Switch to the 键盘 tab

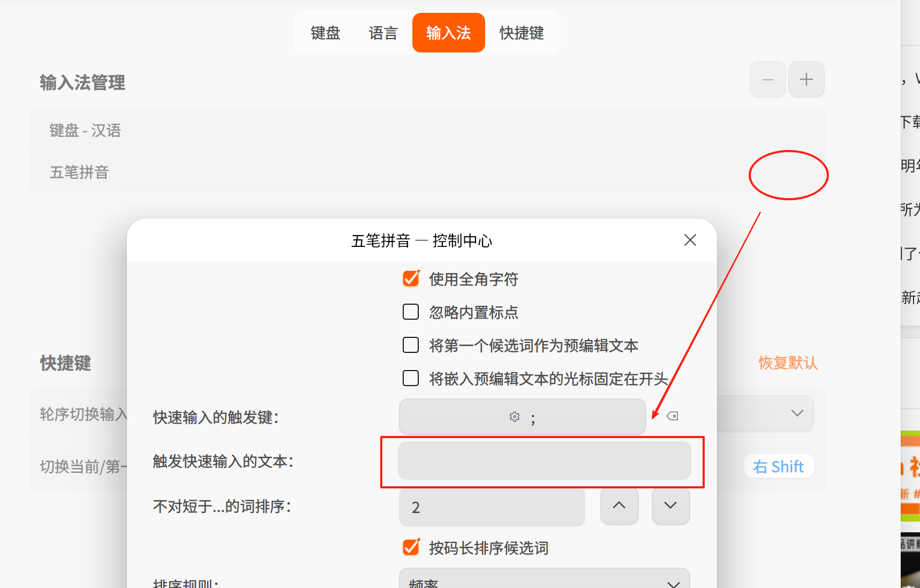pos(326,33)
